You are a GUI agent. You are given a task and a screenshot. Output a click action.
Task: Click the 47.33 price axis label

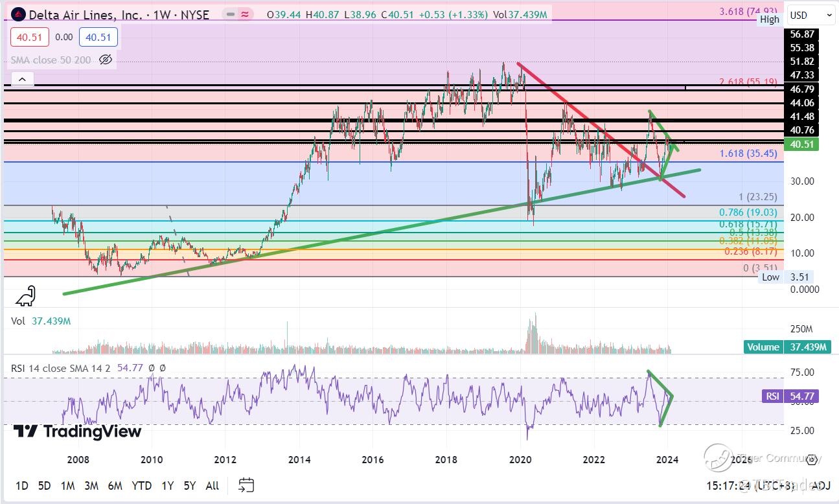[x=801, y=75]
